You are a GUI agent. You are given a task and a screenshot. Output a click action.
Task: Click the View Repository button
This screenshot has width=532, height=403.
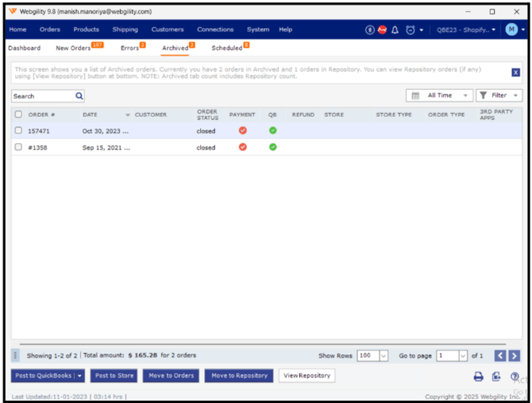coord(306,375)
